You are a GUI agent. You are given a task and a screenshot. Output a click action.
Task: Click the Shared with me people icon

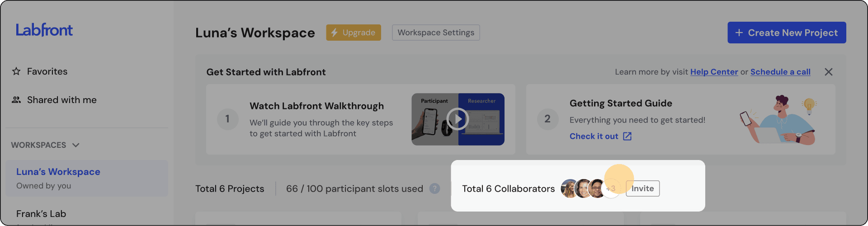[16, 100]
